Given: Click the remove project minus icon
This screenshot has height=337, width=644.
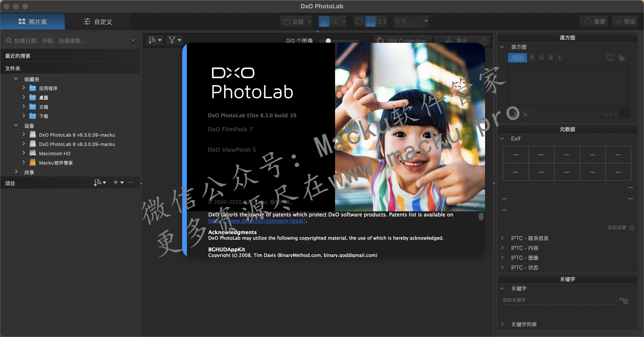Looking at the screenshot, I should (x=130, y=182).
